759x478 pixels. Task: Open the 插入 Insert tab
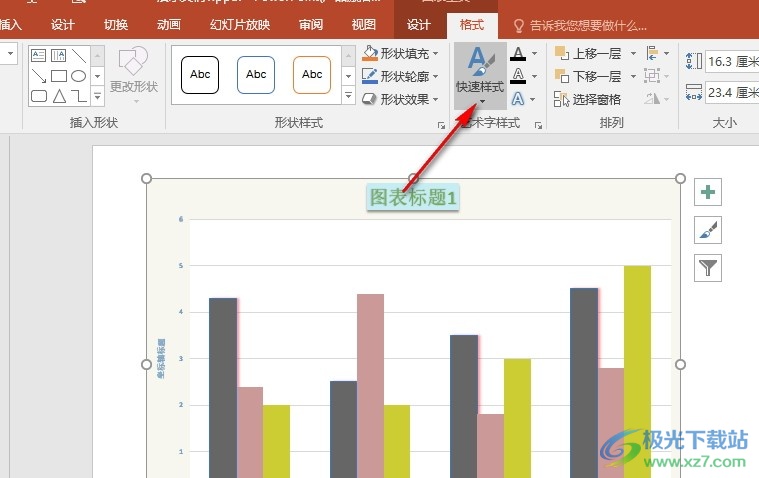[x=10, y=24]
